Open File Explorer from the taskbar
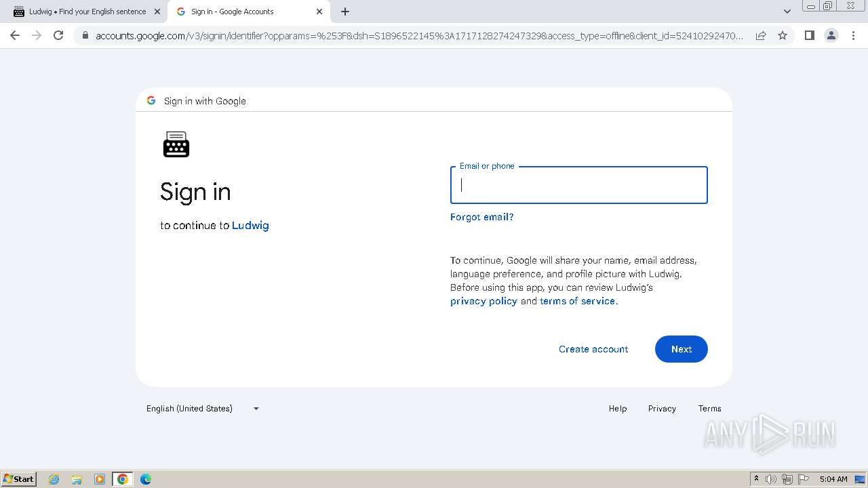Screen dimensions: 868x488 pyautogui.click(x=77, y=479)
